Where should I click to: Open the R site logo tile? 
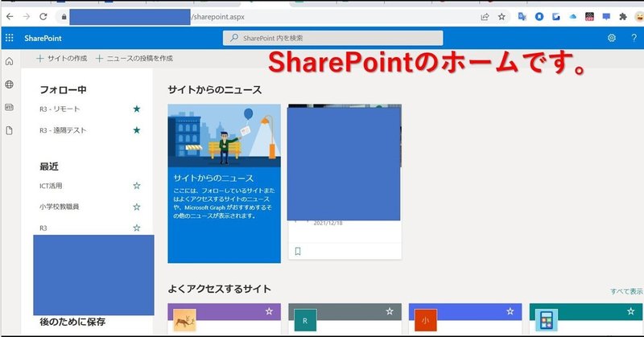point(305,321)
